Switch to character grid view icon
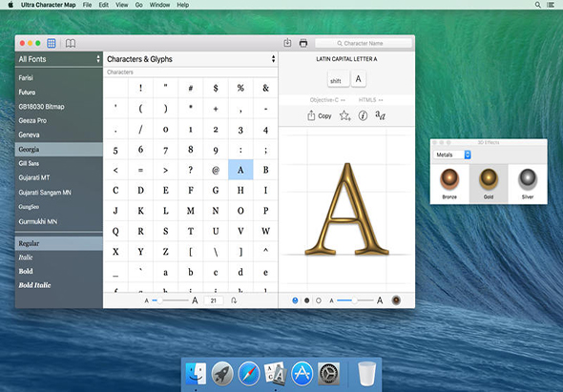 pos(52,44)
